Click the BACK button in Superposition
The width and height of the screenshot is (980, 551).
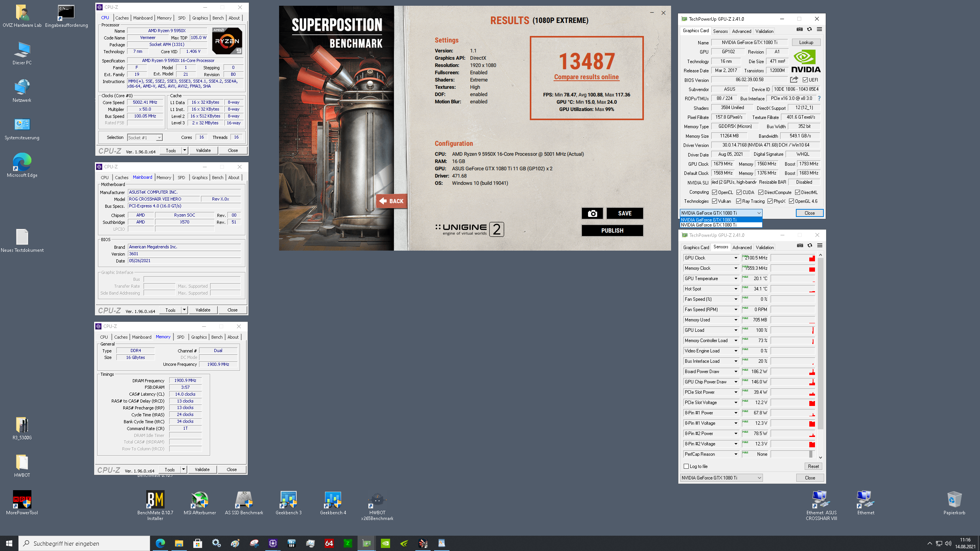tap(392, 201)
